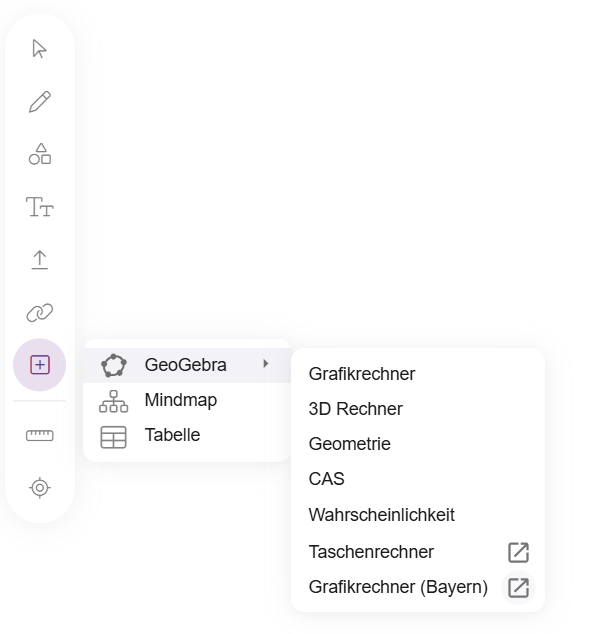
Task: Click the target recenter icon
Action: click(39, 488)
